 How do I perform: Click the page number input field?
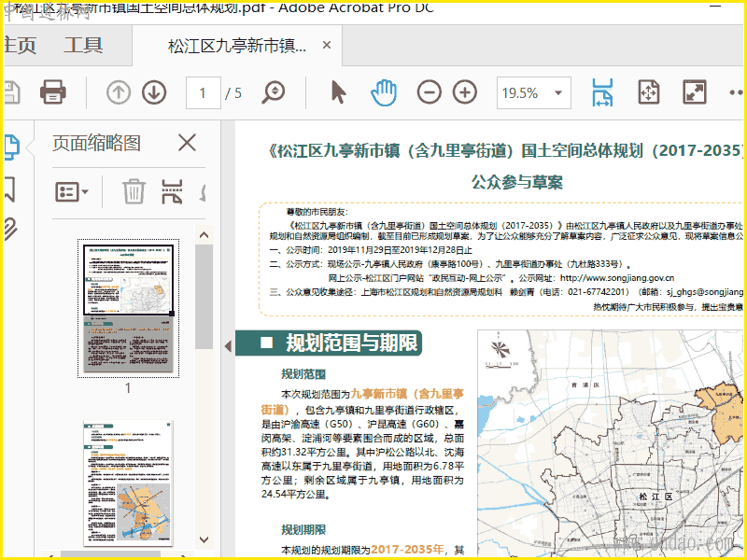coord(204,92)
